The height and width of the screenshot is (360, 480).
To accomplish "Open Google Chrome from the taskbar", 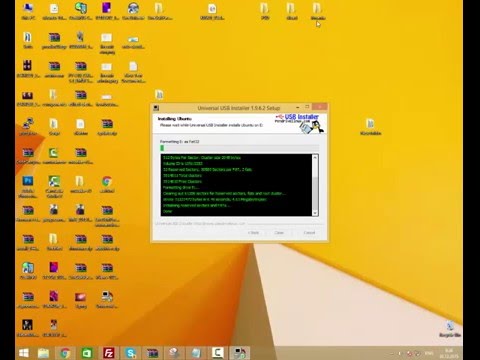I will (x=65, y=353).
